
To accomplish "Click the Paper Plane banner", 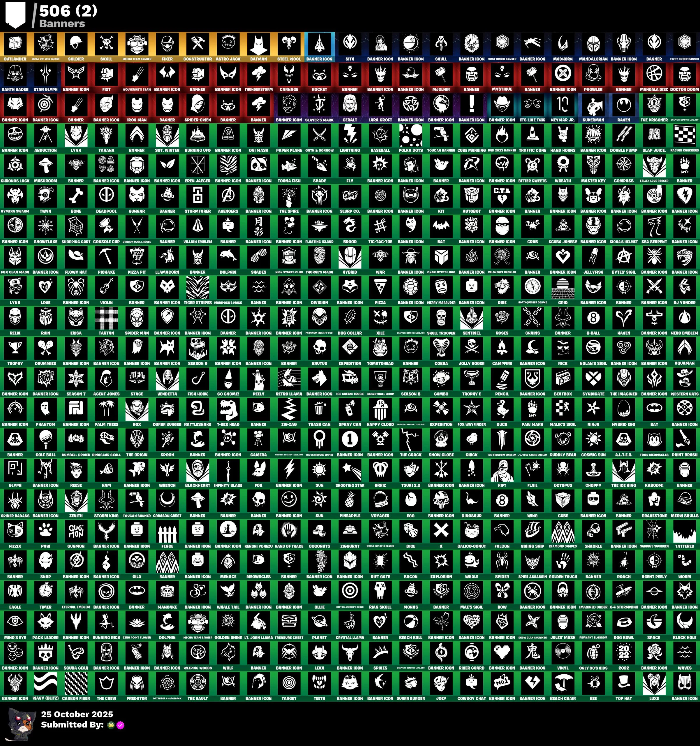I will (x=289, y=135).
